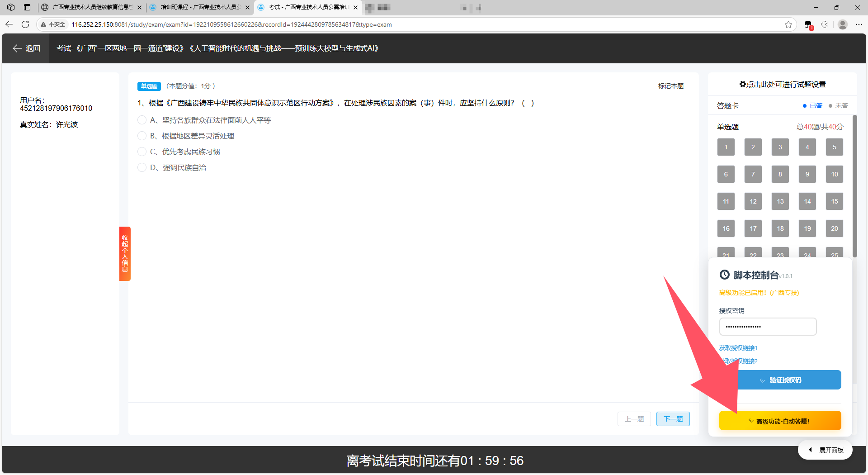This screenshot has width=868, height=475.
Task: Close the 广西专业技术人员继续教育信息 tab
Action: pyautogui.click(x=139, y=7)
